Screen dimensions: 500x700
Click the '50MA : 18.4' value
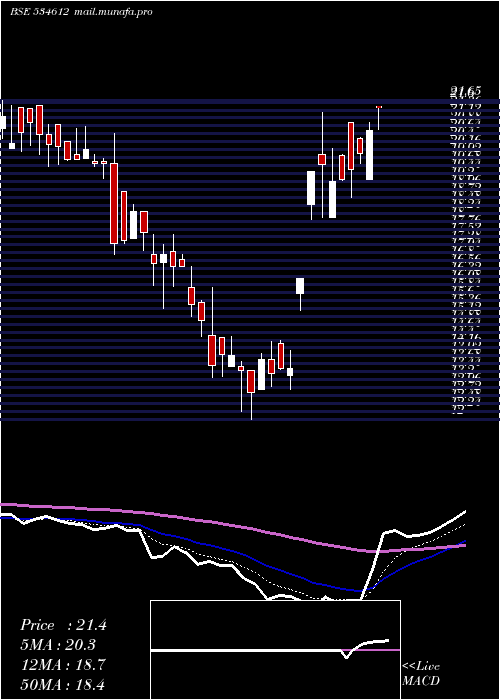pyautogui.click(x=63, y=684)
